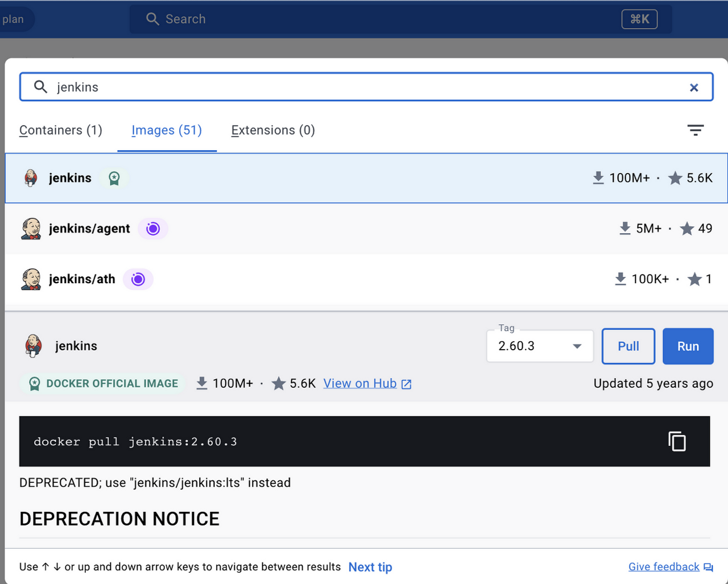Open the Give feedback link
728x584 pixels.
coord(664,567)
